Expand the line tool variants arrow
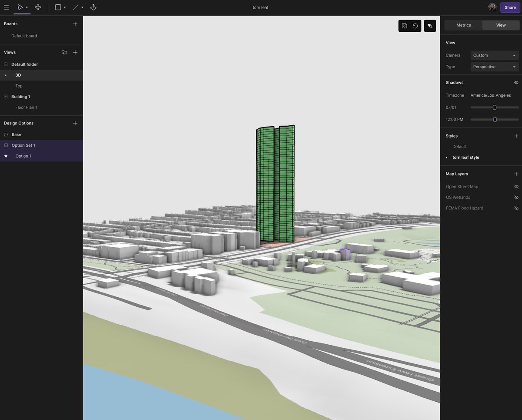 click(82, 7)
